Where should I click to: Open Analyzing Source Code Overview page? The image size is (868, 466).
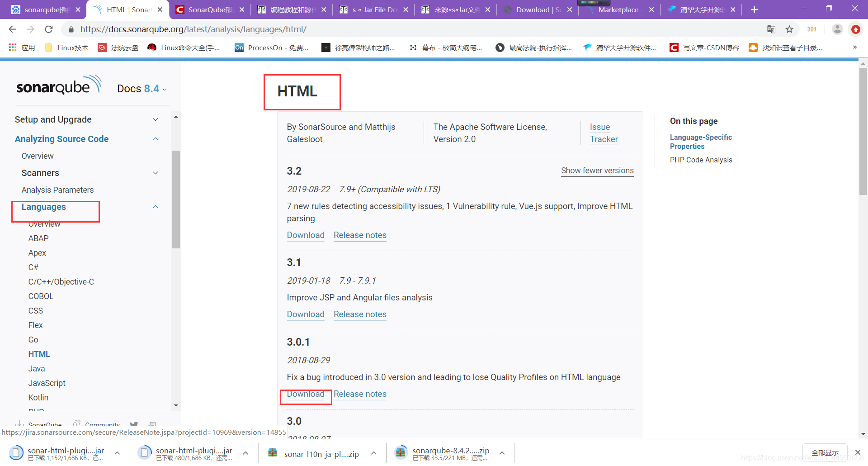point(38,156)
